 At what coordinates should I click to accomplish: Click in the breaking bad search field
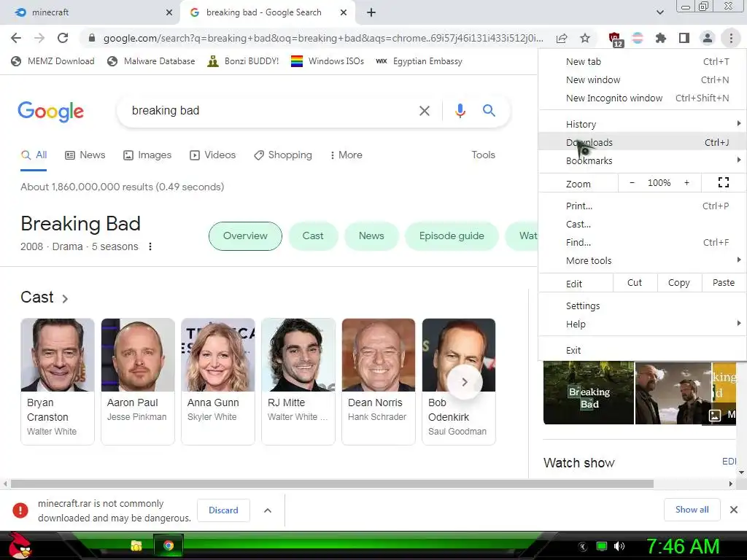(x=269, y=111)
